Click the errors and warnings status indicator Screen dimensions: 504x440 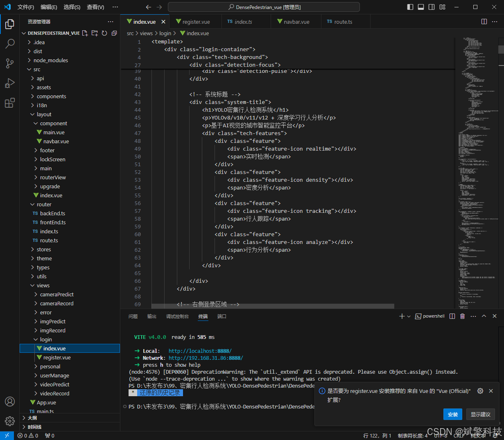[28, 435]
